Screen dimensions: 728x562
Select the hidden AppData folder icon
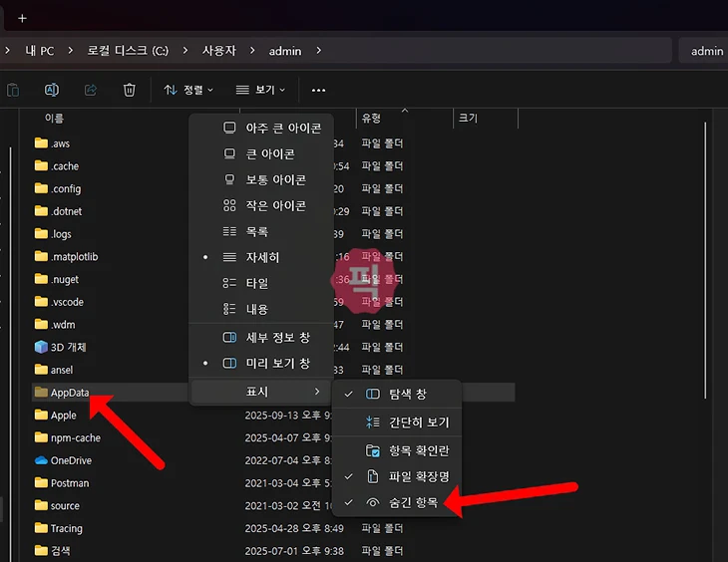[41, 393]
